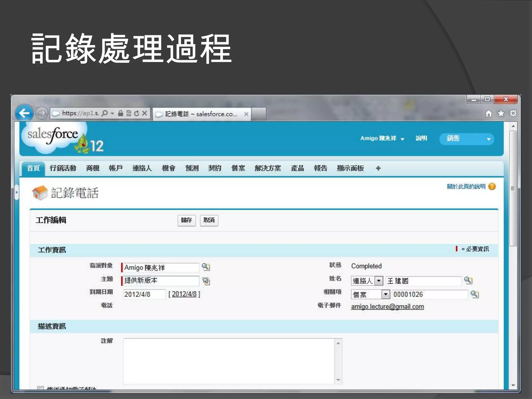532x399 pixels.
Task: Select the 記錄電話 ~ salesforce.co... browser tab
Action: tap(202, 114)
